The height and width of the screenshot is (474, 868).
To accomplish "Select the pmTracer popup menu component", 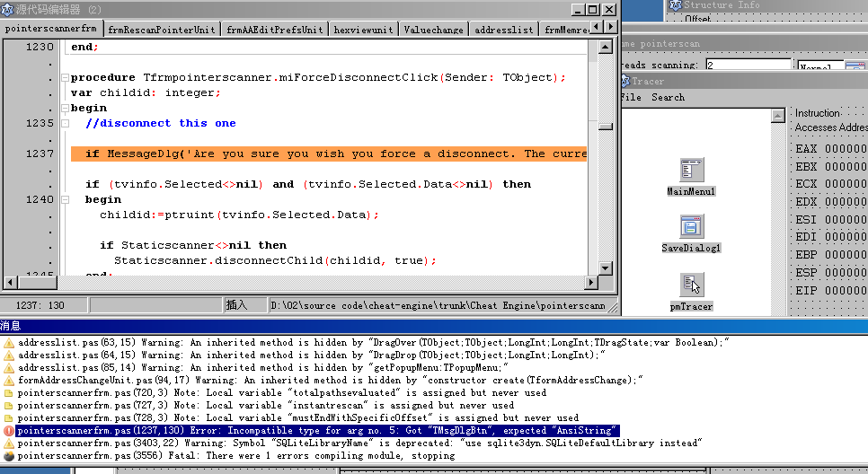I will point(691,285).
